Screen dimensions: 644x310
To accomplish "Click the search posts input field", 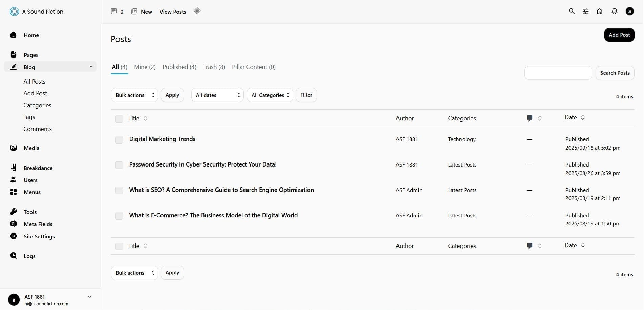I will point(558,73).
